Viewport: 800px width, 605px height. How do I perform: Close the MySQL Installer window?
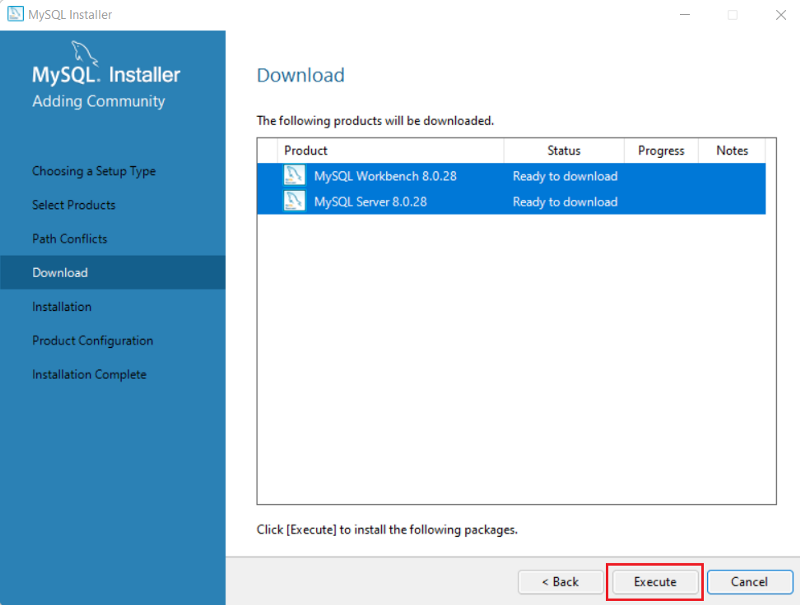tap(781, 15)
